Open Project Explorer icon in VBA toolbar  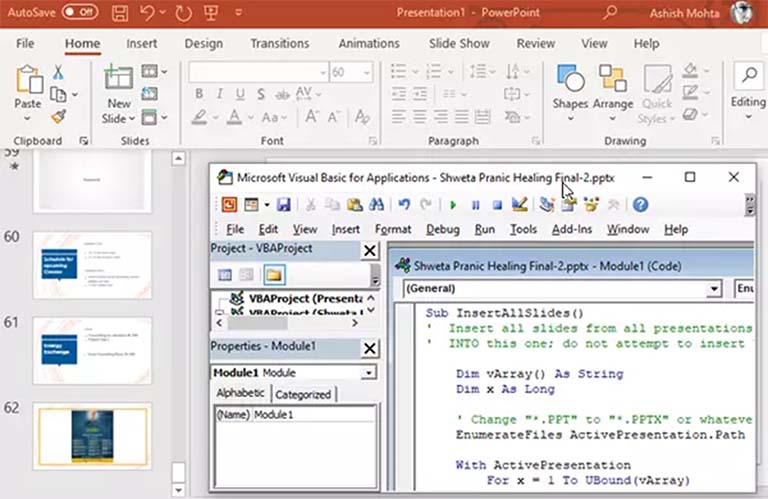pyautogui.click(x=547, y=205)
